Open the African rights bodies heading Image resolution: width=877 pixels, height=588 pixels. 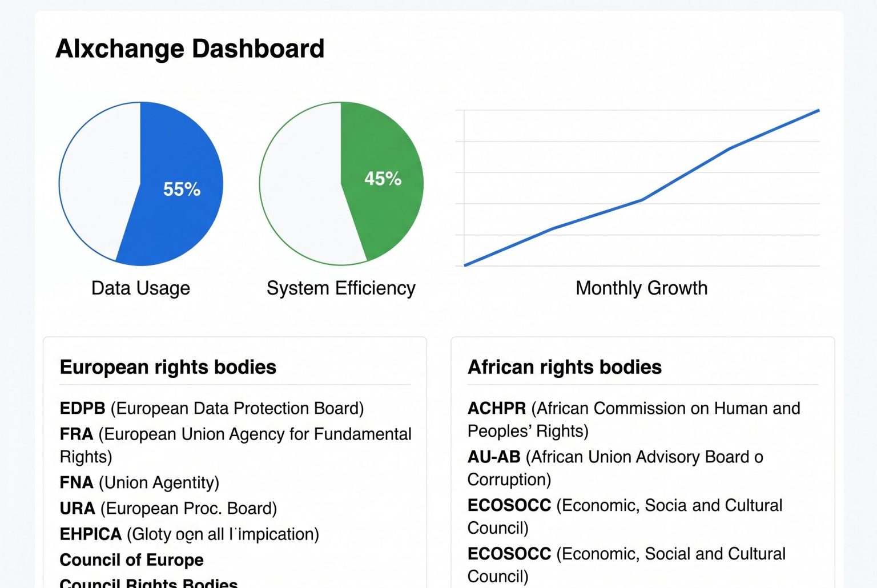pyautogui.click(x=564, y=367)
